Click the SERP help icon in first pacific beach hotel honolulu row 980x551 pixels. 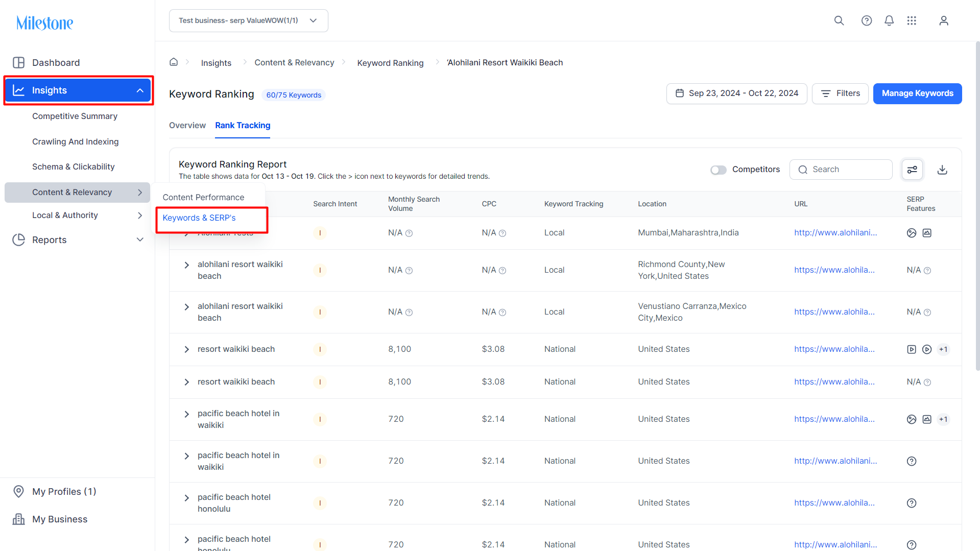[x=912, y=503]
